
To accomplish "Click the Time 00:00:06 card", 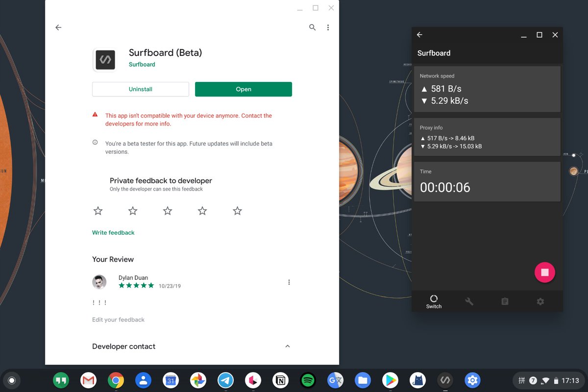I will [487, 181].
